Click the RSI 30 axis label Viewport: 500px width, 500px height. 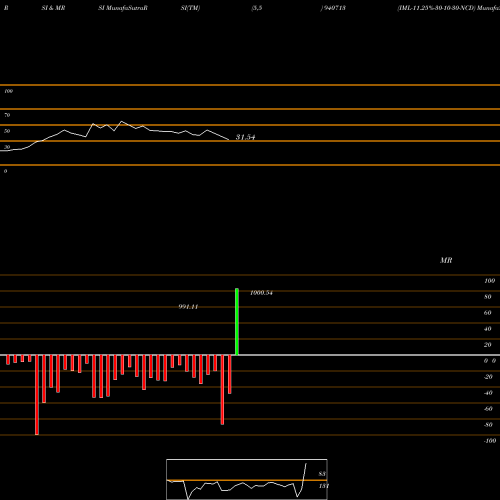7,147
